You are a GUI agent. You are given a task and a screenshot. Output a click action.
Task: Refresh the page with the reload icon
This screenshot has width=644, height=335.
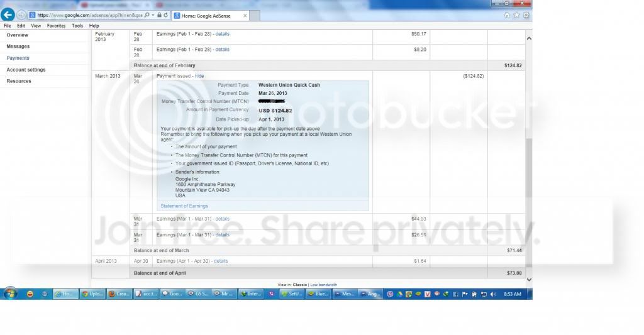click(166, 15)
